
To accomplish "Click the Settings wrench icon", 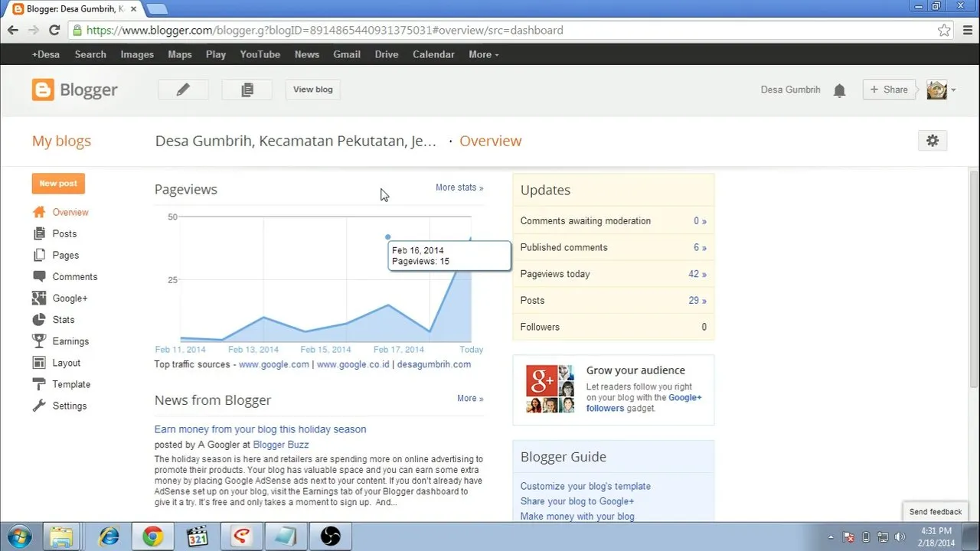I will [39, 406].
